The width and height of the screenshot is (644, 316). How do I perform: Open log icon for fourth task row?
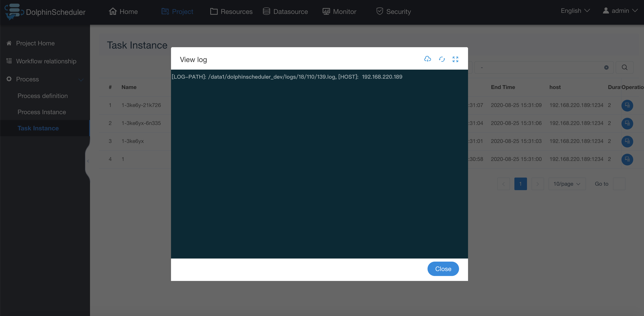(x=627, y=159)
